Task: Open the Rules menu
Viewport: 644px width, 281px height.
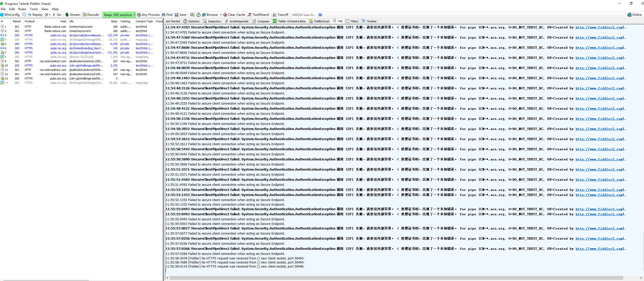Action: [22, 9]
